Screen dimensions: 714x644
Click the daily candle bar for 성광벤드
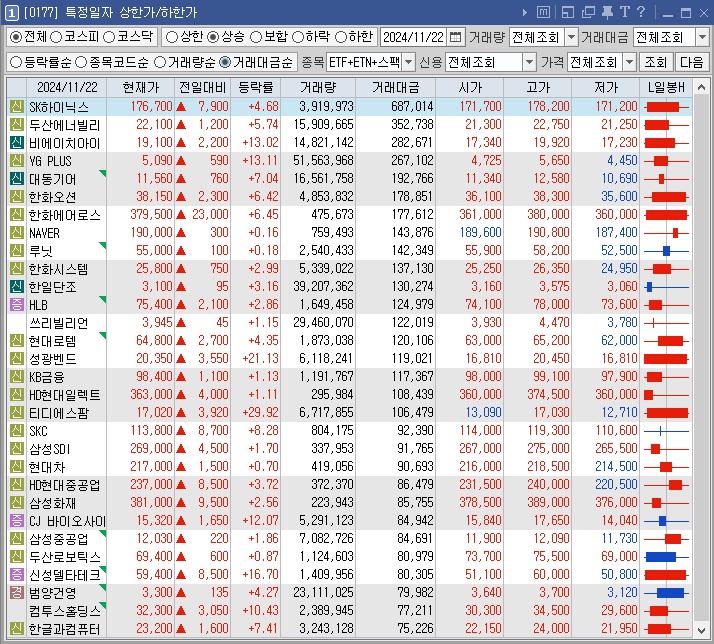(x=666, y=359)
